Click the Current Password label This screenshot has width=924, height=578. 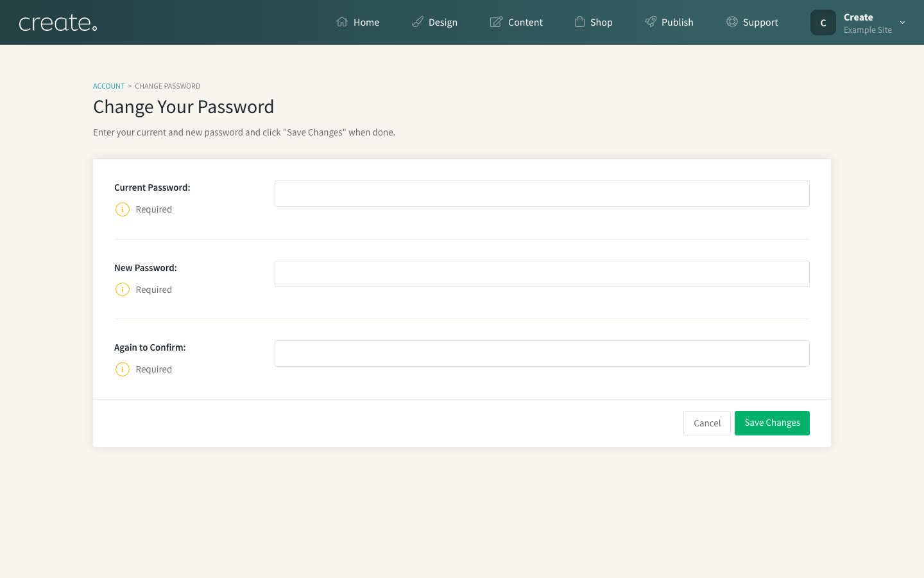tap(152, 188)
